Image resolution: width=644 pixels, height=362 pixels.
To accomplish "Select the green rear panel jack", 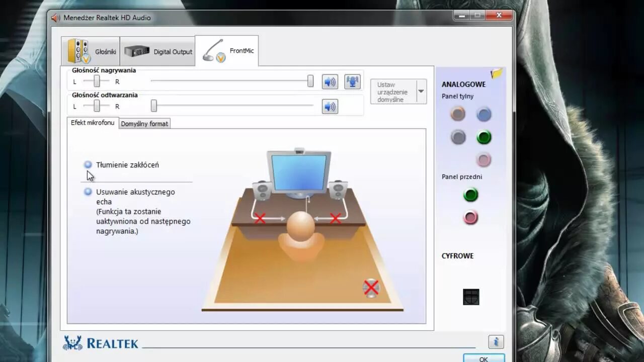I will (x=484, y=137).
